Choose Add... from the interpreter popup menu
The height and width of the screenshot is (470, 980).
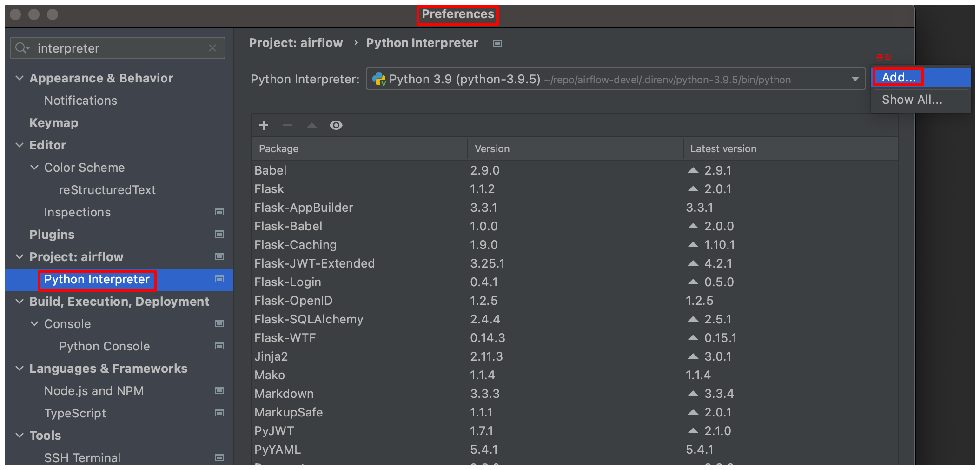tap(921, 77)
